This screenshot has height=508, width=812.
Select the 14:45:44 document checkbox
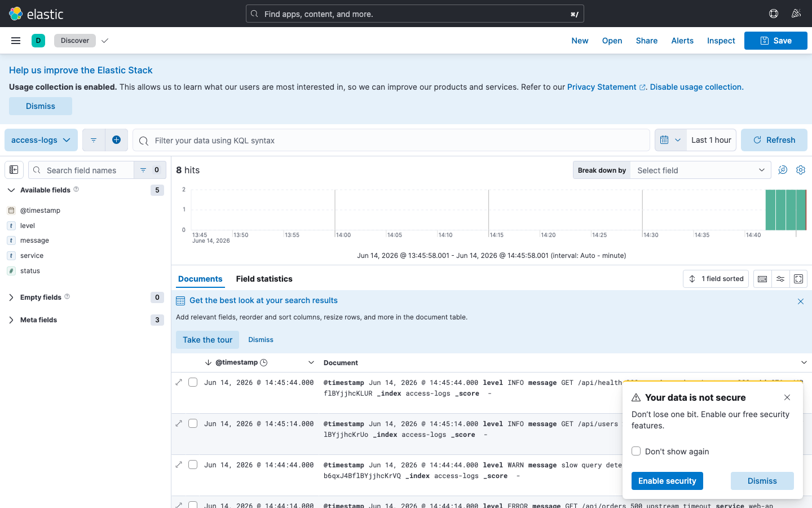tap(193, 382)
